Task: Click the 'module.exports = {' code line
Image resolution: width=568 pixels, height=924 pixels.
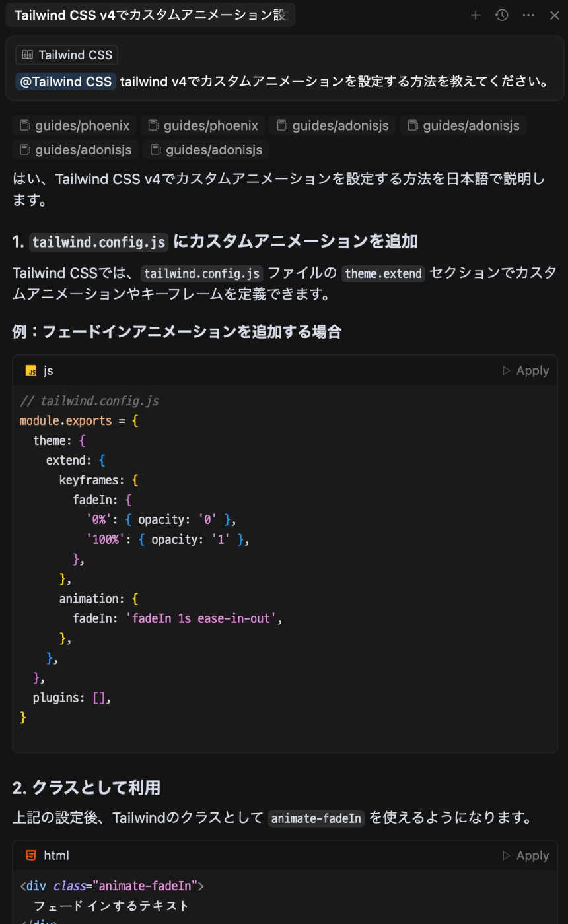Action: [79, 420]
